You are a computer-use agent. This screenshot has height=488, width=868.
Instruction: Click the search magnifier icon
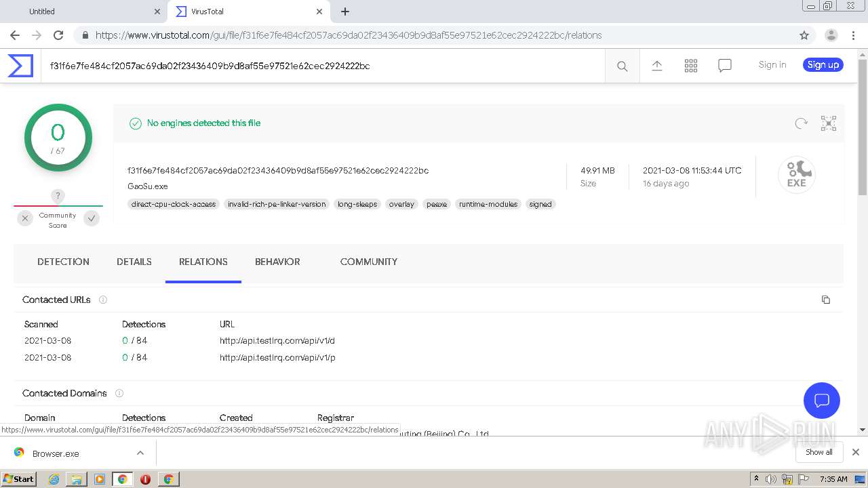[622, 66]
